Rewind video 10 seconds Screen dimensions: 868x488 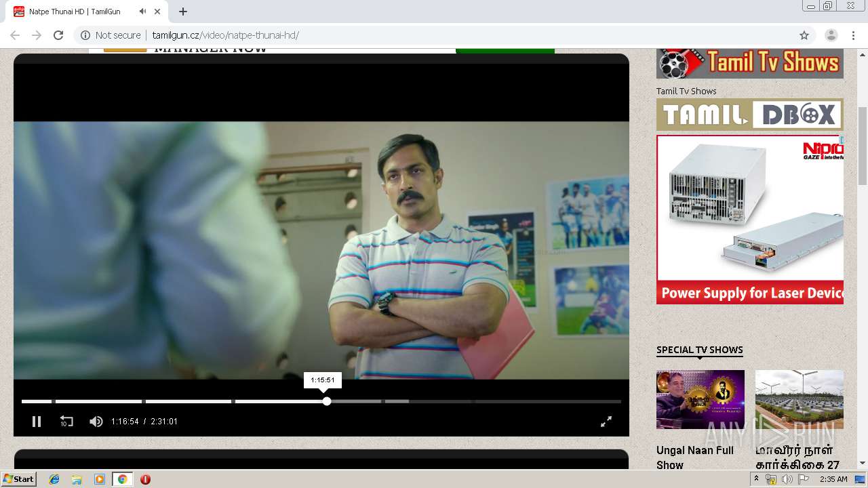(66, 422)
